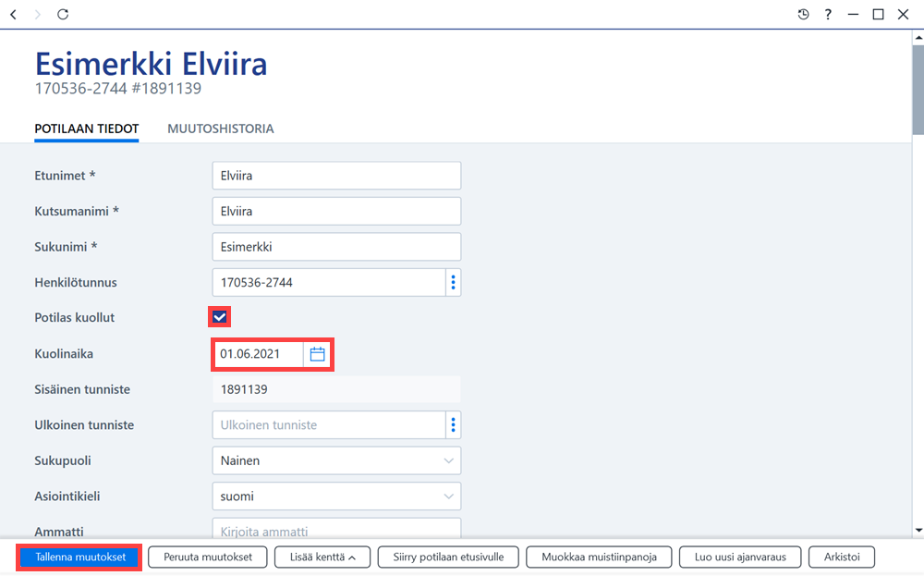
Task: Open the three-dot menu next to Henkilötunnus
Action: (453, 282)
